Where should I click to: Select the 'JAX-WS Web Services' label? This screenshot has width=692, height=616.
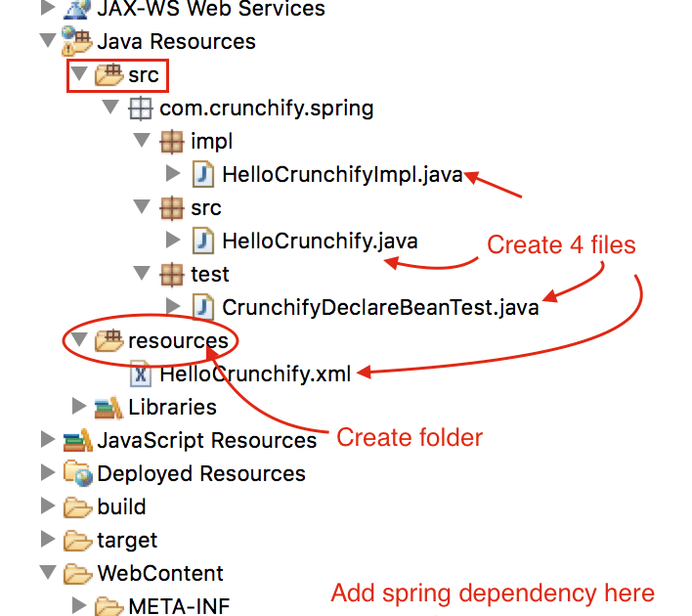(211, 9)
